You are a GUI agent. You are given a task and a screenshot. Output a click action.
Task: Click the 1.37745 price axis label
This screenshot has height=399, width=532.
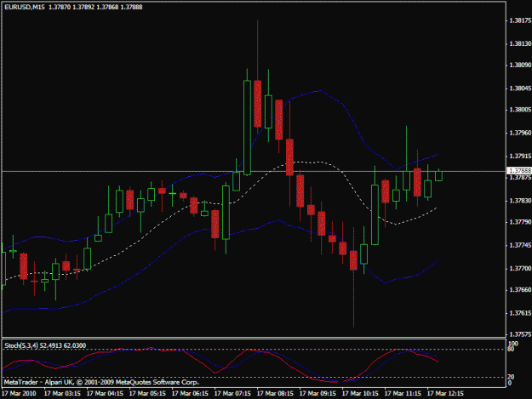(520, 245)
